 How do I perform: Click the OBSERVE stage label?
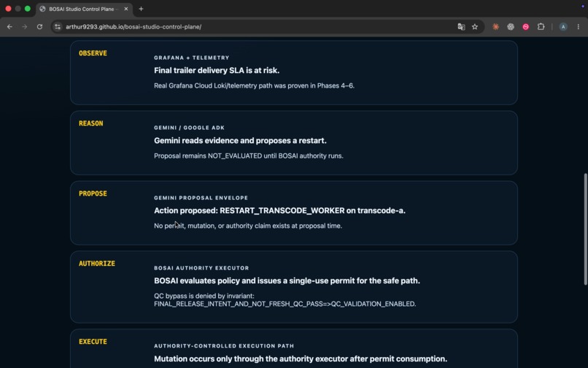93,53
